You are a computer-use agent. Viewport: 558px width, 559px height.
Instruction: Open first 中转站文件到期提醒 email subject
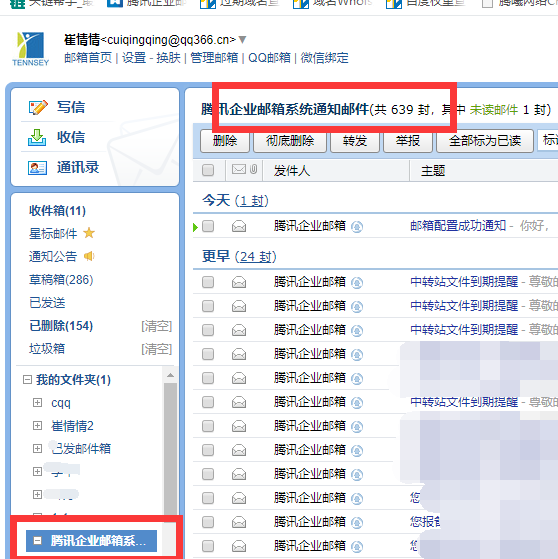pos(464,282)
